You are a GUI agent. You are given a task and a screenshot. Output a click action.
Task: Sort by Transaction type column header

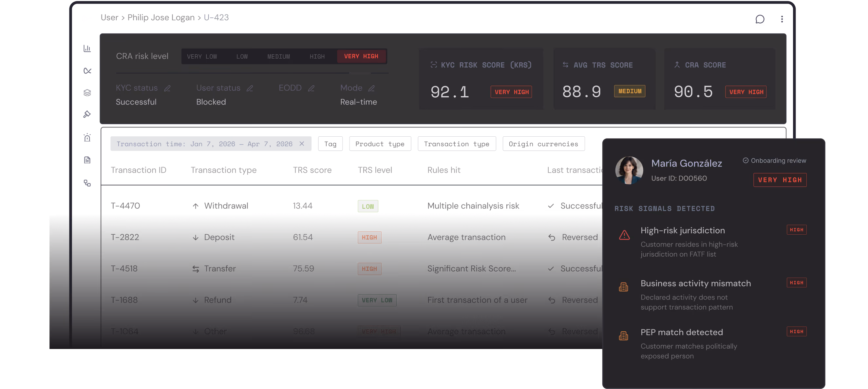point(223,170)
